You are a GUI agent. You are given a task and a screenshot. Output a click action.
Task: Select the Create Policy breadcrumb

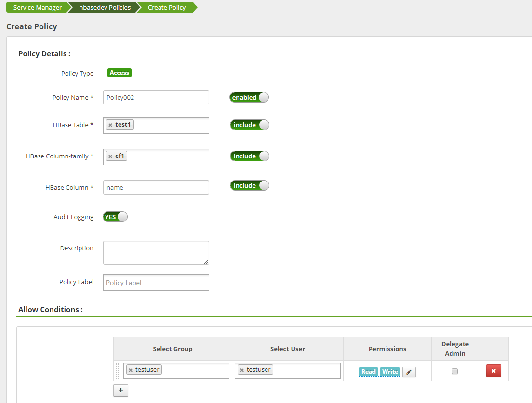point(167,7)
